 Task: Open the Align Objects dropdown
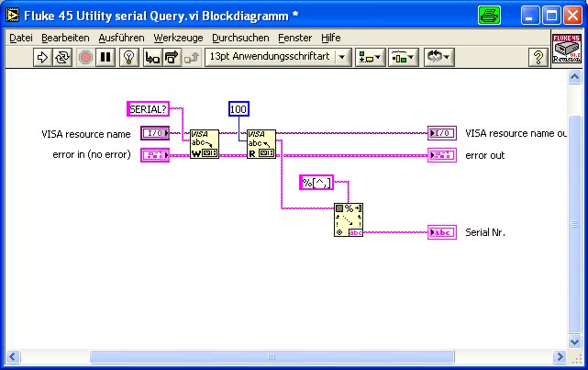(370, 58)
